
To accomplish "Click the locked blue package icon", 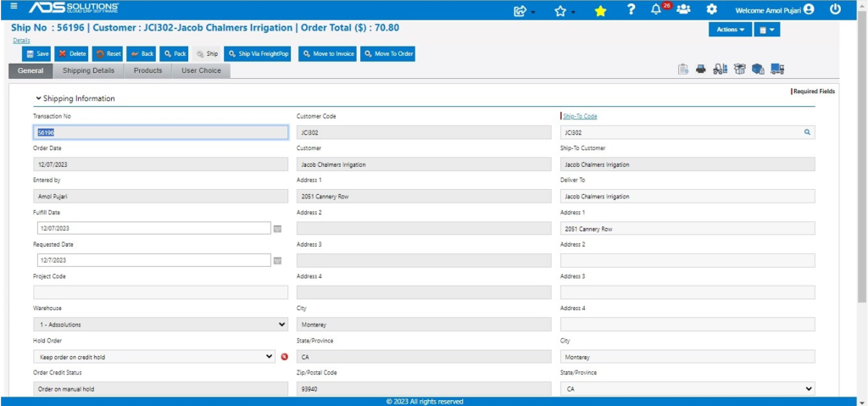I will 759,70.
